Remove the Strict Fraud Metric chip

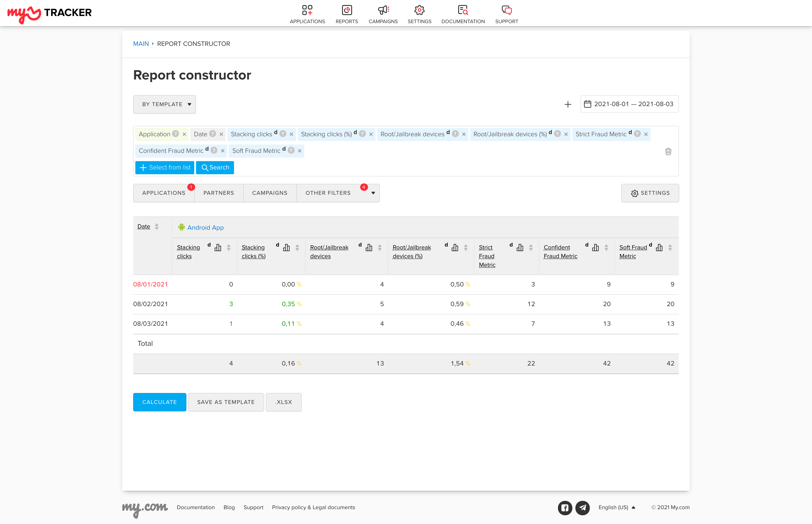coord(646,134)
